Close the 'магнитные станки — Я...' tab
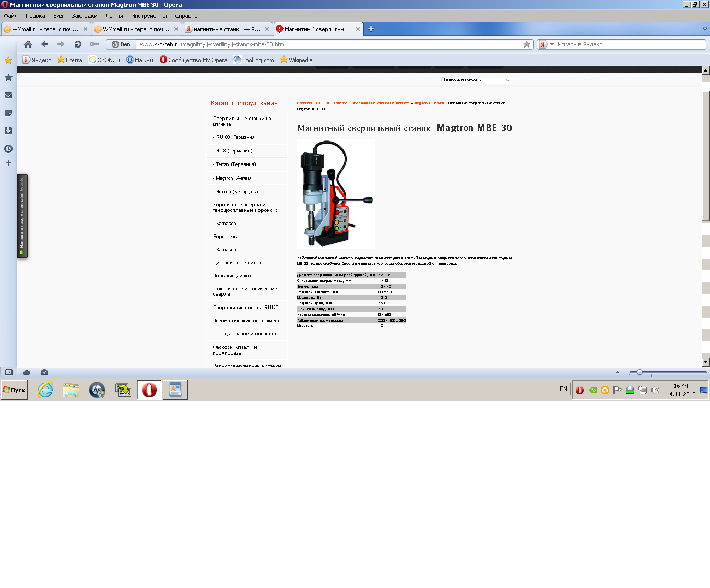 click(267, 29)
